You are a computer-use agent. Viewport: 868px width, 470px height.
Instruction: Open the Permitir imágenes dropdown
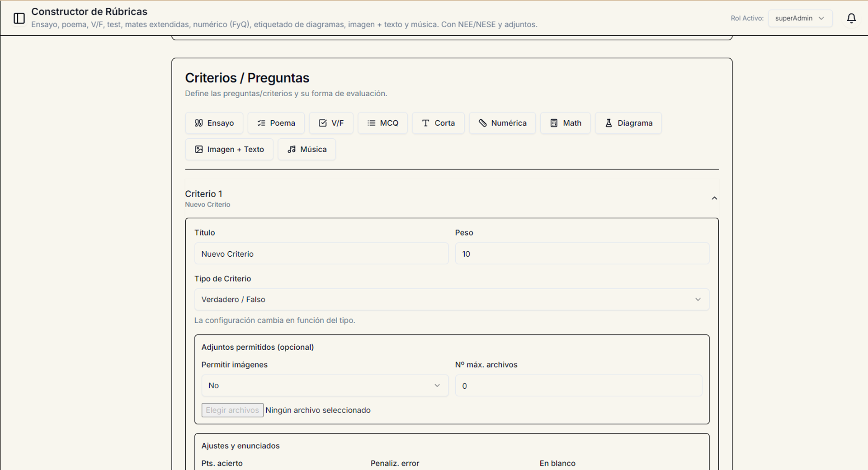coord(325,385)
